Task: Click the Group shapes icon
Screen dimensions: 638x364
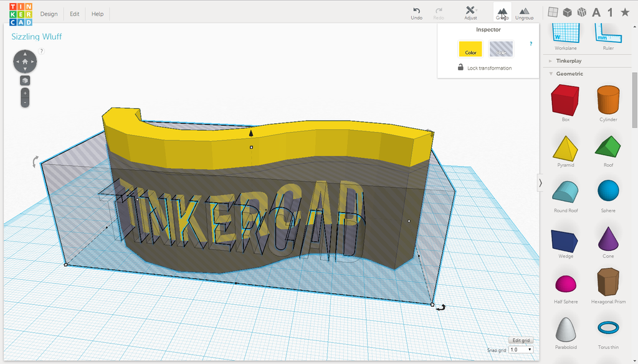Action: [502, 12]
